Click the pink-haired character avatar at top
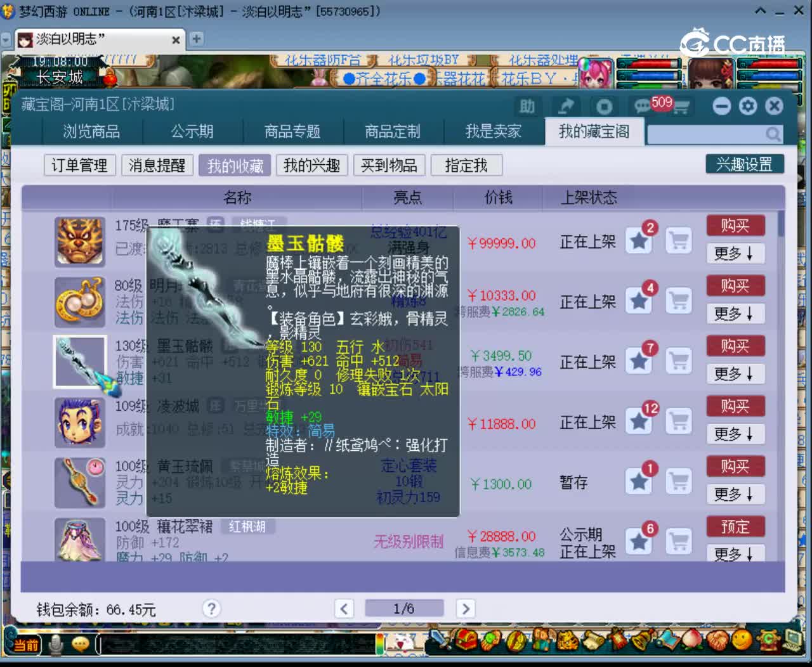The height and width of the screenshot is (667, 812). pos(596,74)
